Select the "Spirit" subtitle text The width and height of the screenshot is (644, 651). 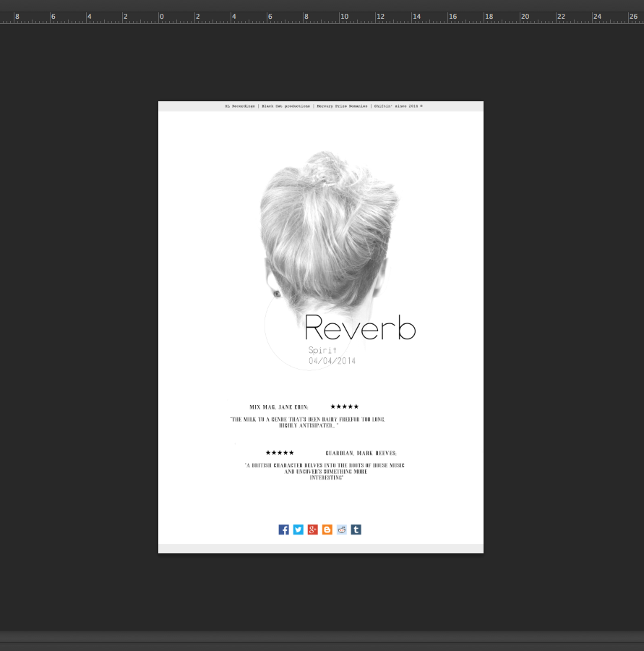(x=322, y=350)
